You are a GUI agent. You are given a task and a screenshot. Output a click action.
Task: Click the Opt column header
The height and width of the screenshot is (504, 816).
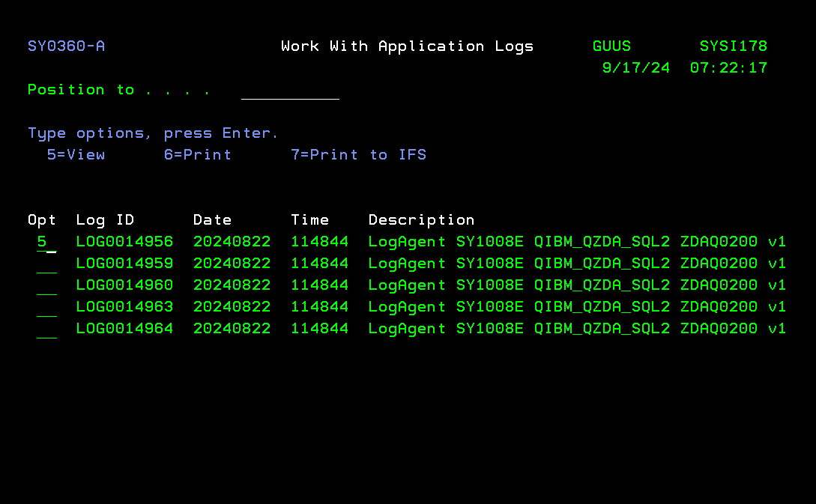click(42, 220)
